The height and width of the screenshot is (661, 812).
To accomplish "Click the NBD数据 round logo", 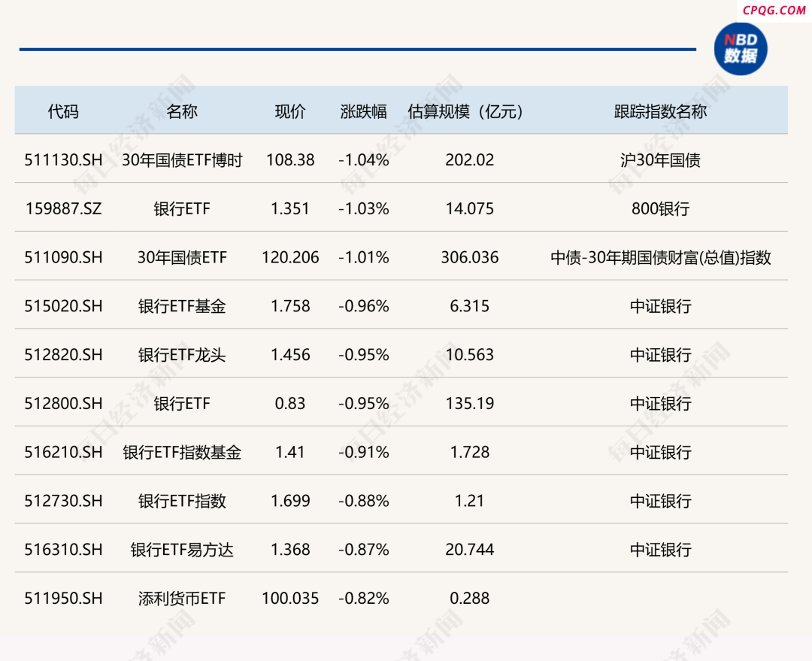I will 741,49.
